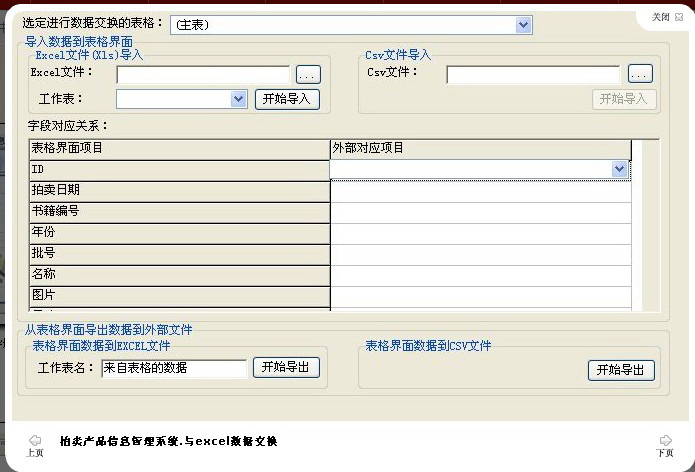The width and height of the screenshot is (695, 472).
Task: Browse for a Csv file
Action: tap(640, 74)
